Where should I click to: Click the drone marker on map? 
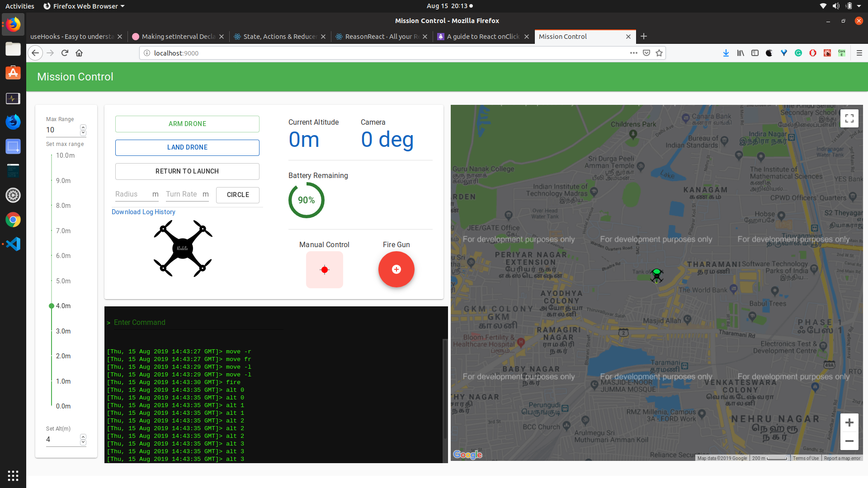[656, 275]
